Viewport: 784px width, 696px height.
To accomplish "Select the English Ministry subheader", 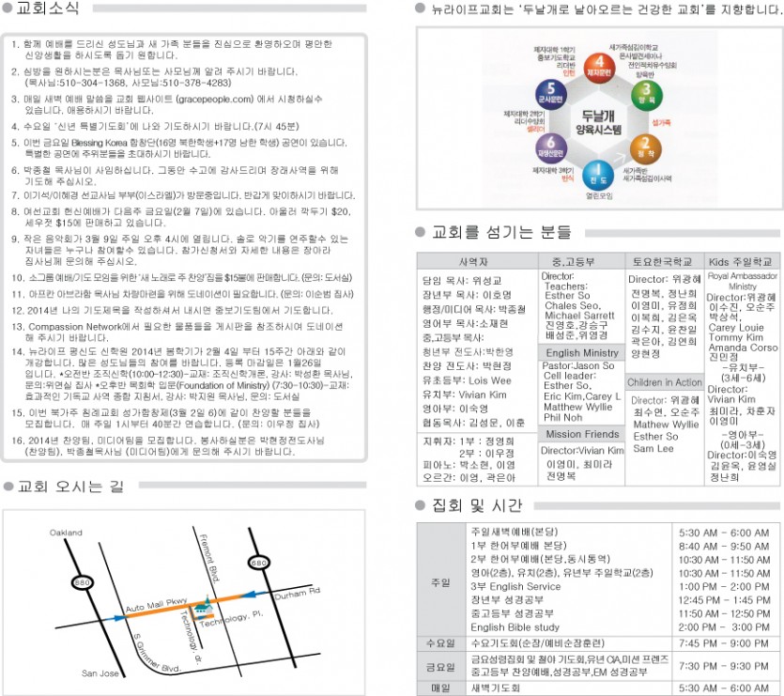I will (x=582, y=353).
